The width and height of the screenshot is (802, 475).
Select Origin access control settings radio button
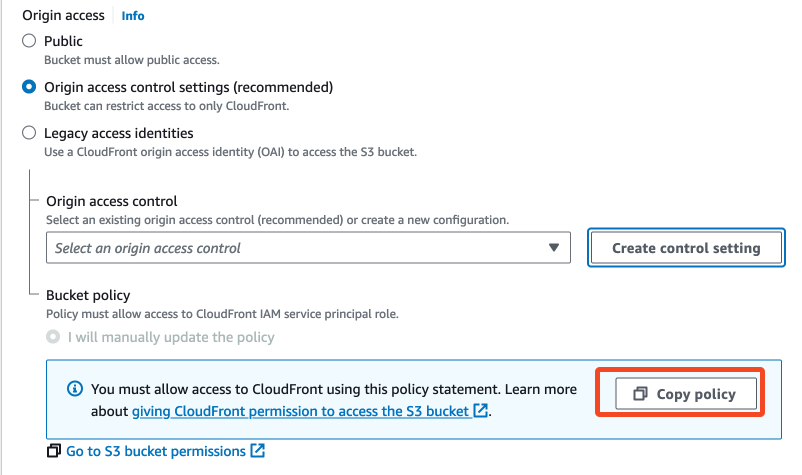coord(29,87)
